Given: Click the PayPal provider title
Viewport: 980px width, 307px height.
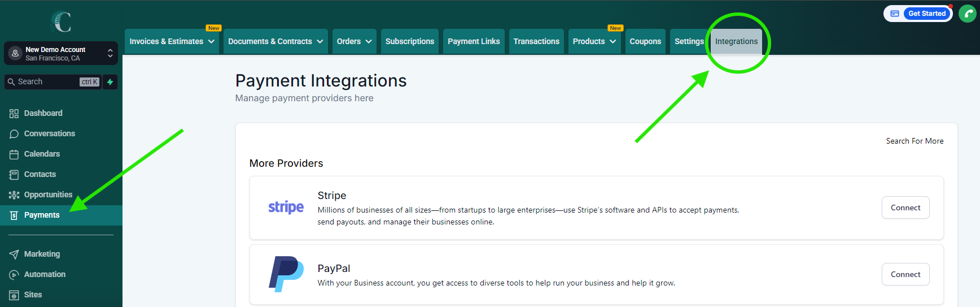Looking at the screenshot, I should pyautogui.click(x=334, y=269).
